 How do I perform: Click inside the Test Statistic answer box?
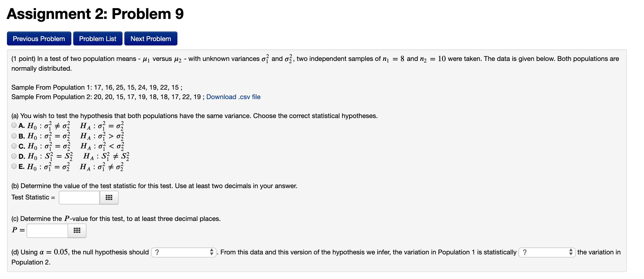point(79,198)
